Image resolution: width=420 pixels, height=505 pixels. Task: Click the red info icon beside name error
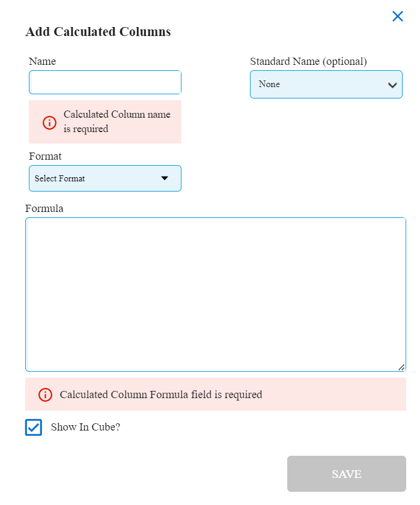pyautogui.click(x=49, y=122)
